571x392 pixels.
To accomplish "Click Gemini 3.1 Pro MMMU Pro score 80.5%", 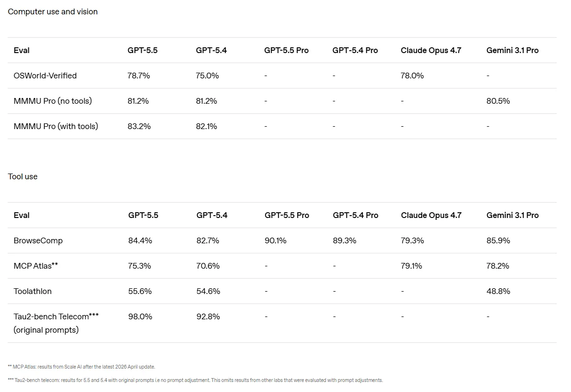I will click(498, 101).
